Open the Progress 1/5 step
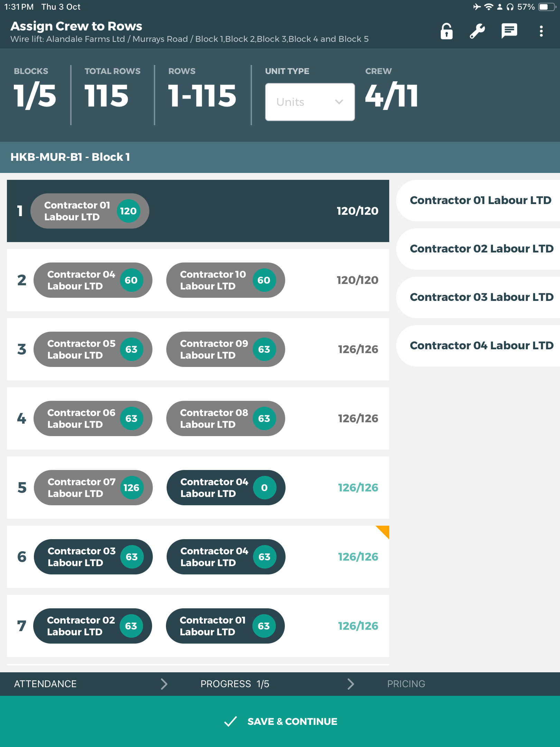Screen dimensions: 560x747 [x=235, y=684]
